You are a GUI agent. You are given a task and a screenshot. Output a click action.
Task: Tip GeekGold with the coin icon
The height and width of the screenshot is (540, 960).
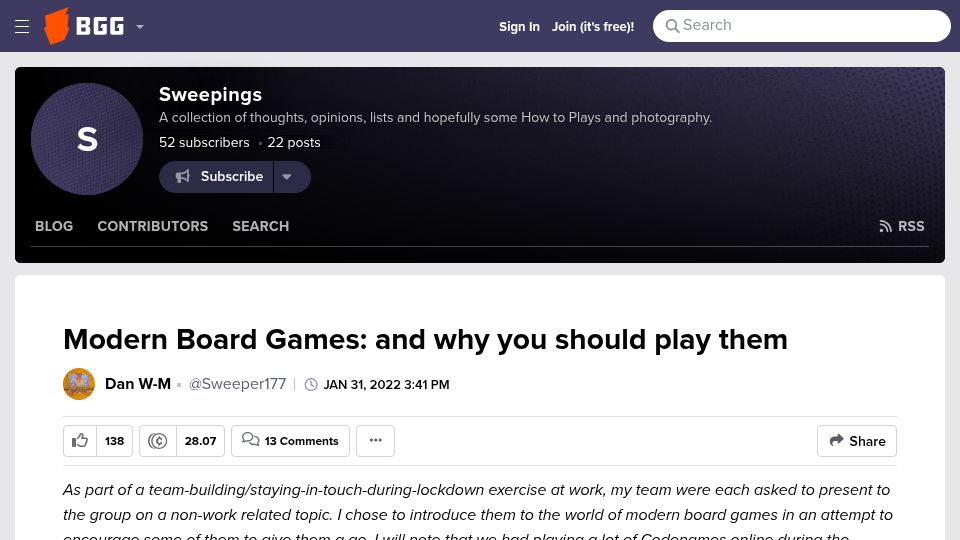click(x=157, y=441)
